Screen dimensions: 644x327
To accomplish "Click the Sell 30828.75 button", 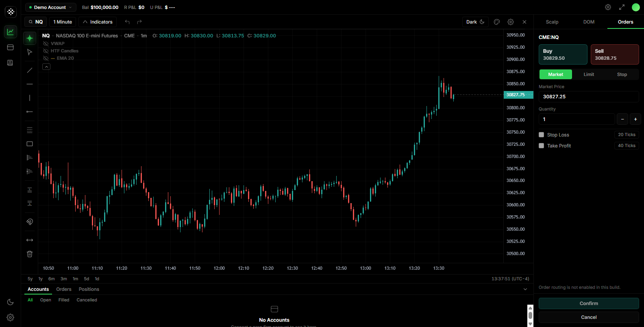I will click(x=615, y=54).
